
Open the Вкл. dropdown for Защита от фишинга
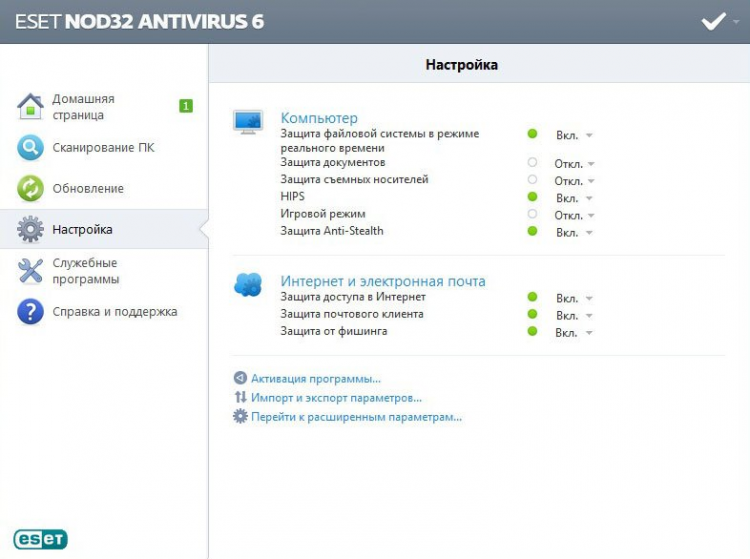574,333
